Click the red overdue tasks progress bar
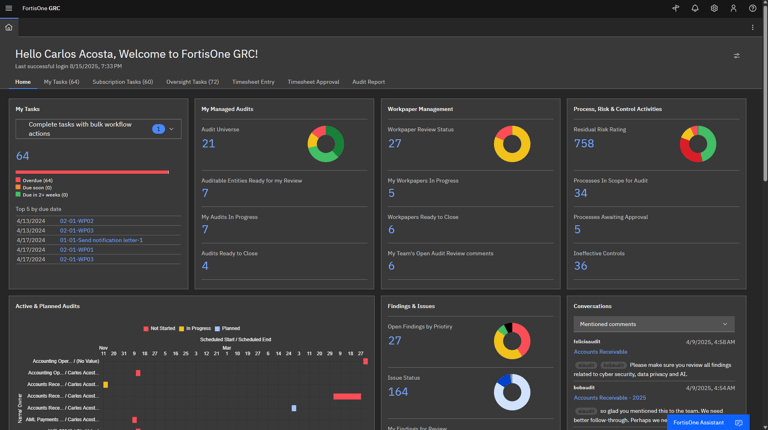The width and height of the screenshot is (768, 430). [x=92, y=172]
